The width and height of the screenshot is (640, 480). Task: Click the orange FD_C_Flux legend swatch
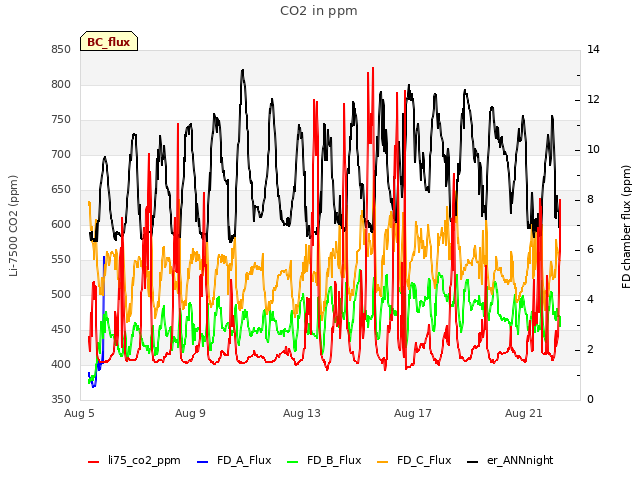[382, 462]
